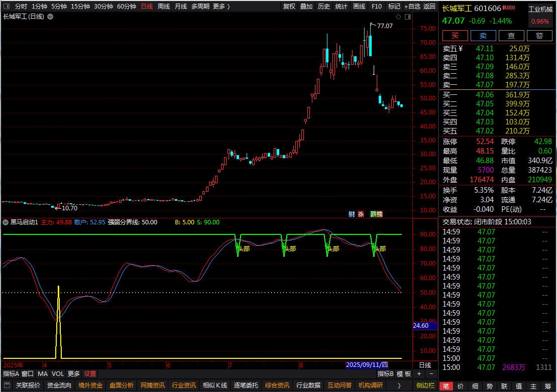Image resolution: width=557 pixels, height=392 pixels.
Task: Open 逐笔委托 tick orders tab
Action: (x=246, y=385)
